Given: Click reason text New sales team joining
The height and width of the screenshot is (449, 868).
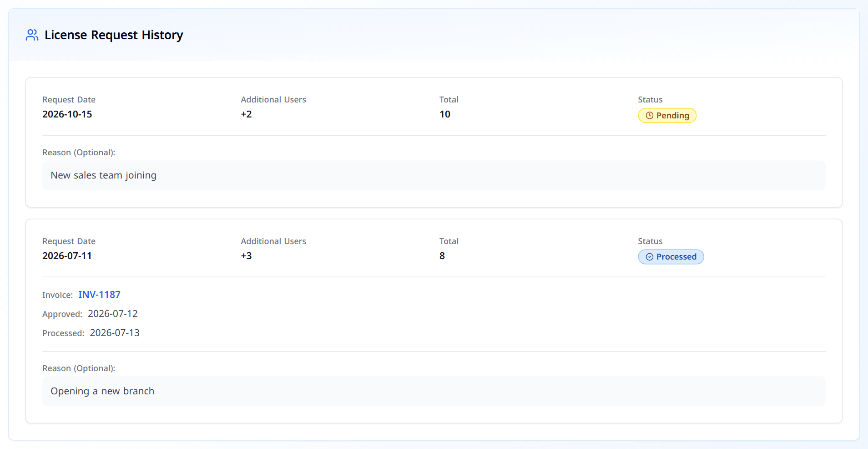Looking at the screenshot, I should tap(103, 175).
